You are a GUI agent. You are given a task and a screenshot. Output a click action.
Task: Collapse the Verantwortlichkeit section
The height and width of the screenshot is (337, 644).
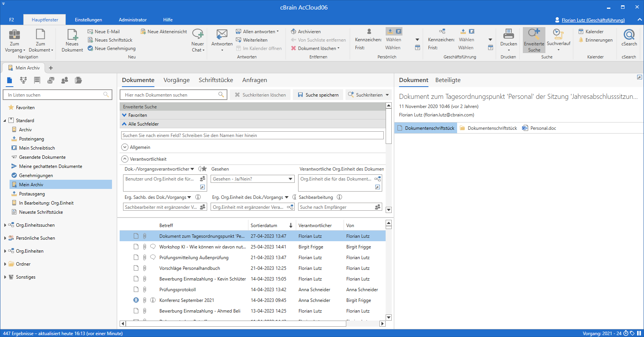[x=125, y=159]
